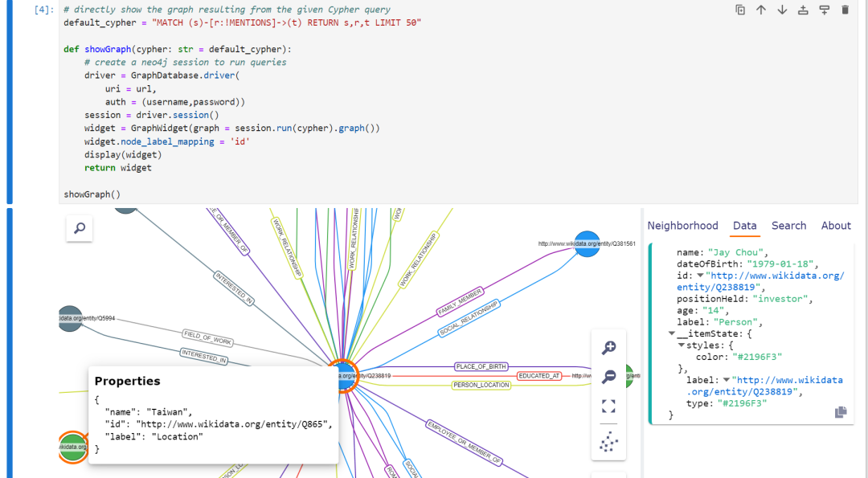Insert a cell above this one

point(803,10)
